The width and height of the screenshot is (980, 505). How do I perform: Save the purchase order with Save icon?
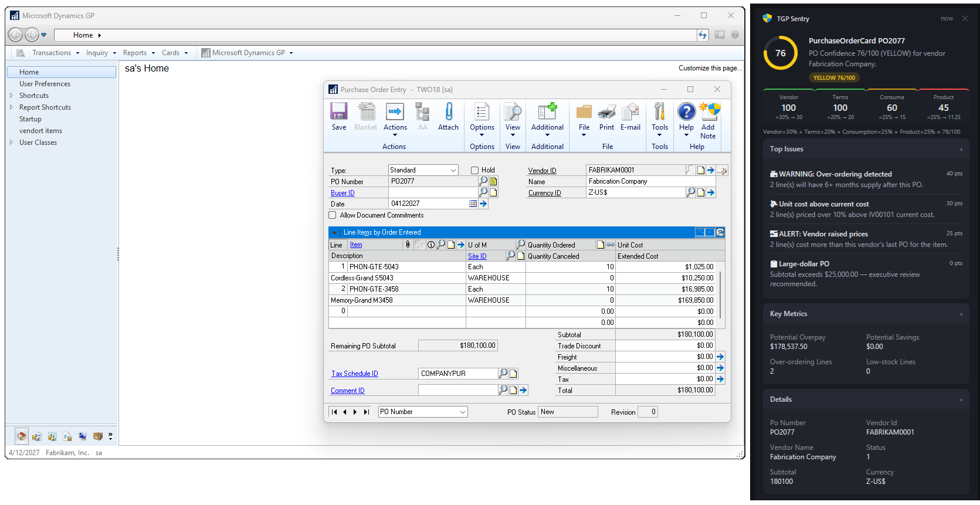coord(338,116)
